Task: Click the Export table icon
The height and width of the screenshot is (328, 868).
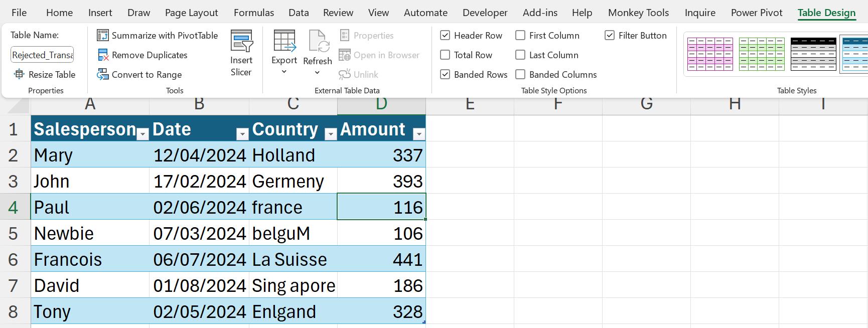Action: click(x=284, y=41)
